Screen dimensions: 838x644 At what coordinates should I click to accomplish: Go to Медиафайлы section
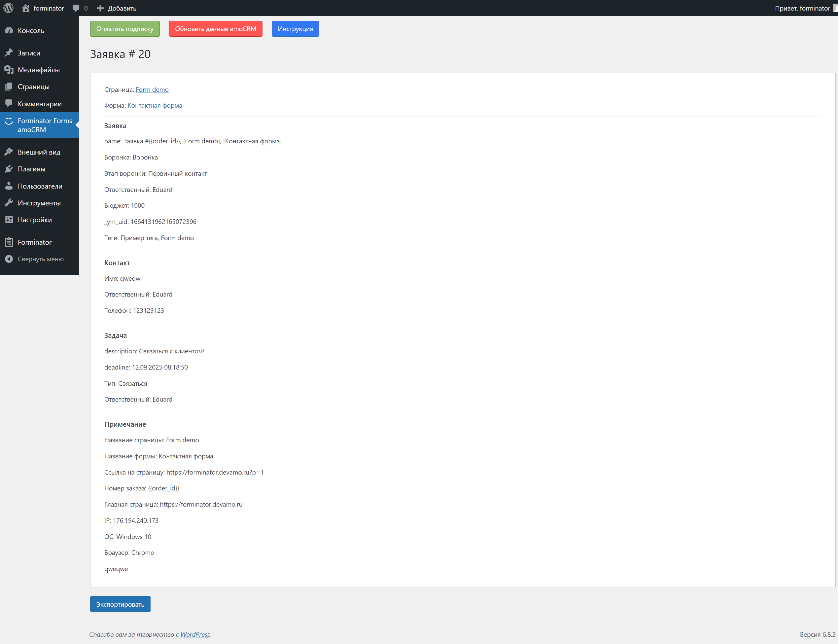point(40,69)
